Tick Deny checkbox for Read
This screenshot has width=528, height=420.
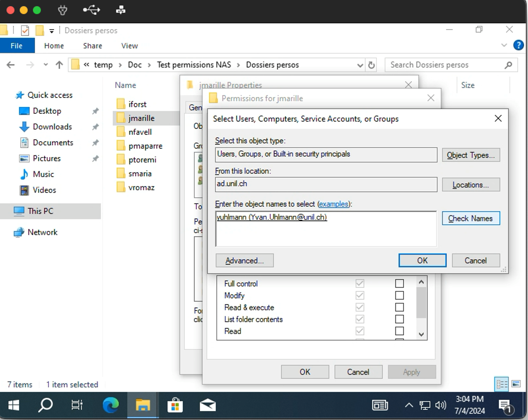[x=399, y=331]
